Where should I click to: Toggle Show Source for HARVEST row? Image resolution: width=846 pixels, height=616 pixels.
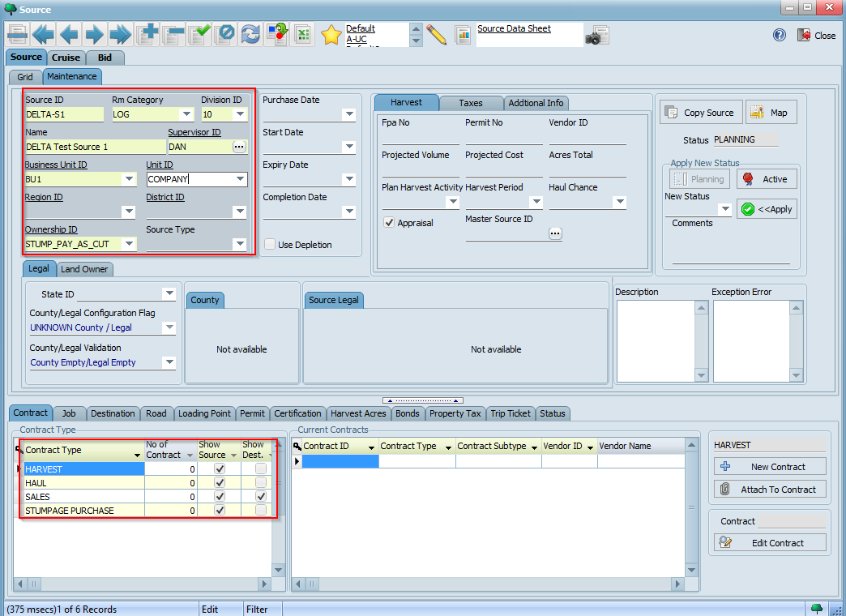pyautogui.click(x=220, y=468)
